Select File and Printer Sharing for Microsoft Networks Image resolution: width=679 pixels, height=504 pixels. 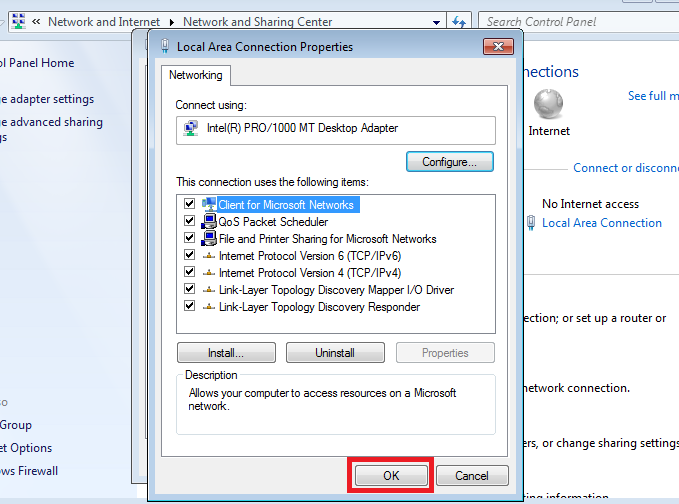(328, 239)
